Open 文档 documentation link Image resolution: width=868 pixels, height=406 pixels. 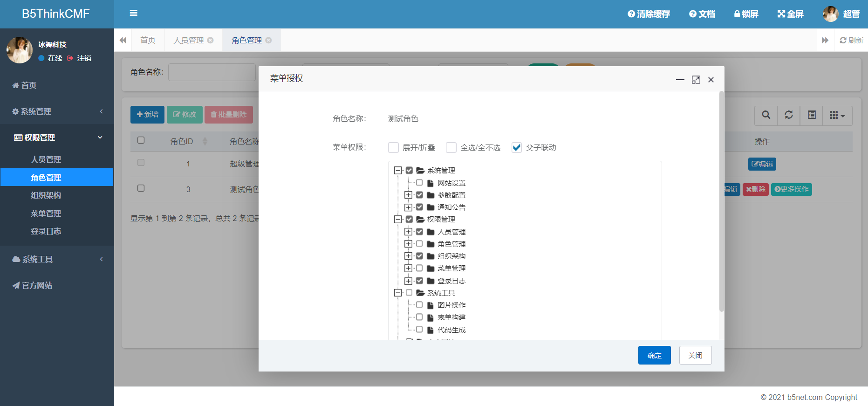(702, 14)
